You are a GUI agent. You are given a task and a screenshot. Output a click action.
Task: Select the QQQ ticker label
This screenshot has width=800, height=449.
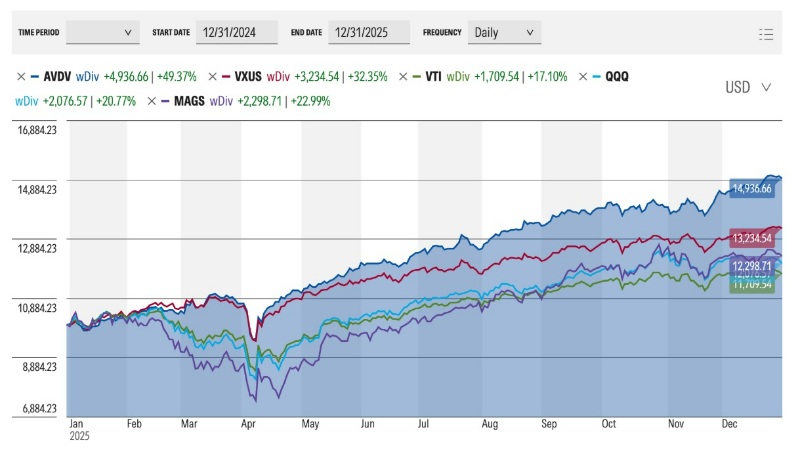[617, 77]
